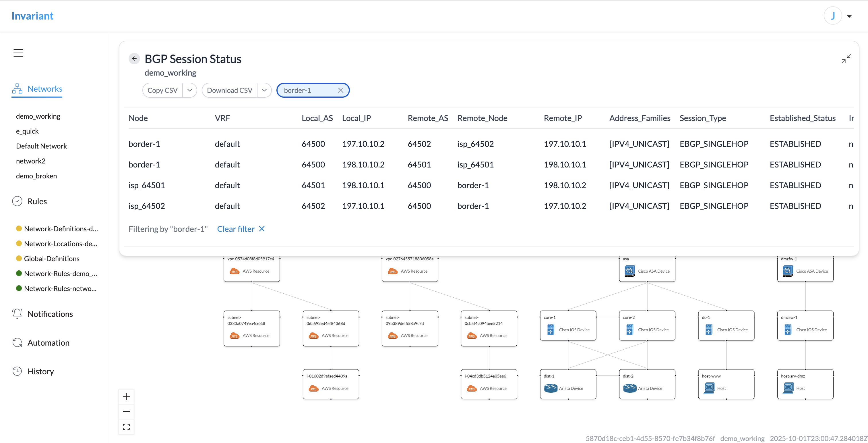Expand the Copy CSV dropdown arrow

tap(190, 90)
